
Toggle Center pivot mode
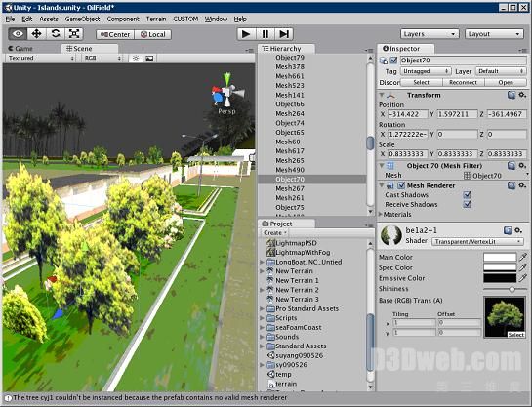pyautogui.click(x=115, y=34)
